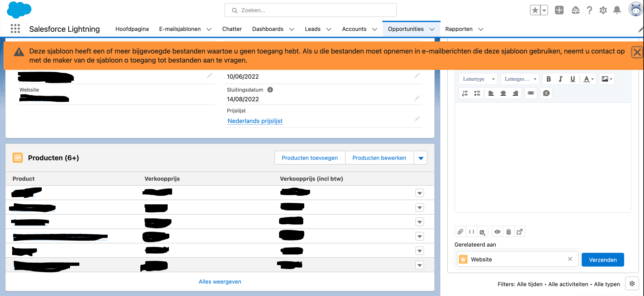Close the orange warning banner
Image resolution: width=644 pixels, height=296 pixels.
point(637,52)
